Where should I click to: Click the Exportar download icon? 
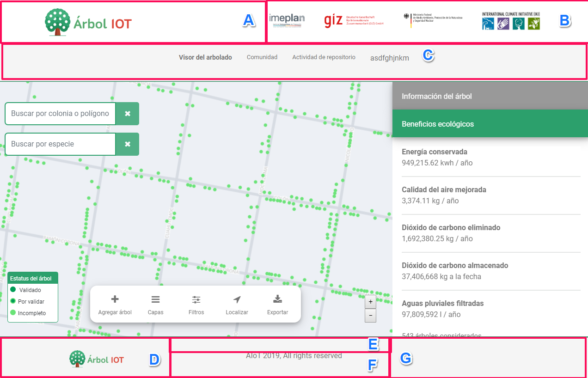pyautogui.click(x=277, y=299)
